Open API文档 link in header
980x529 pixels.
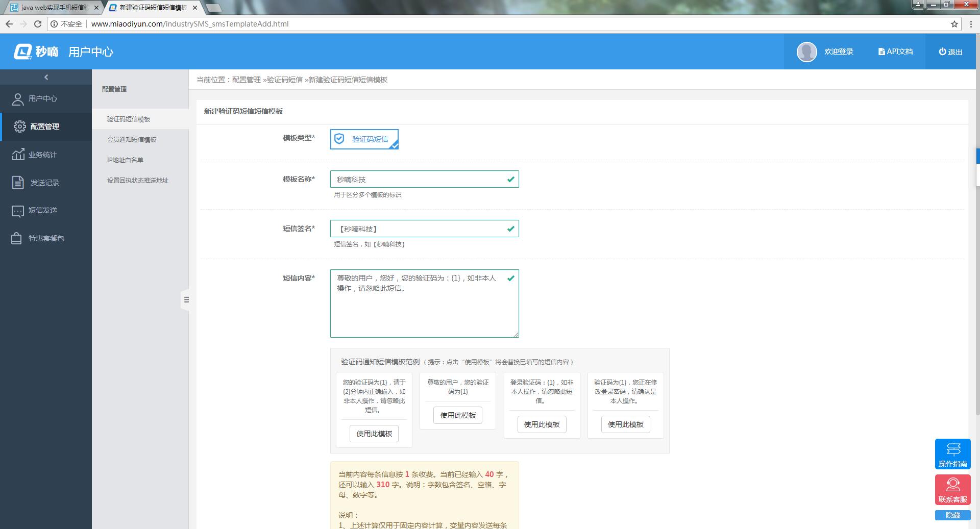point(895,52)
